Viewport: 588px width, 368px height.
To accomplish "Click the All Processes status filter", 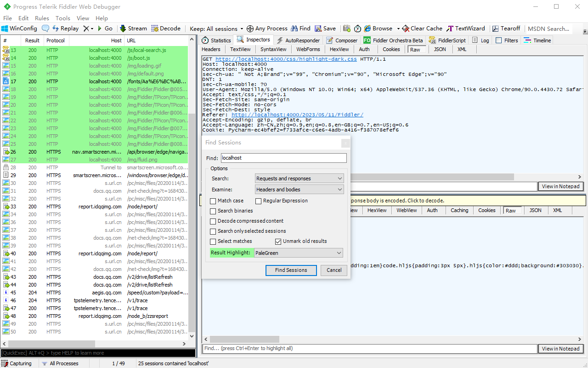I will tap(60, 363).
